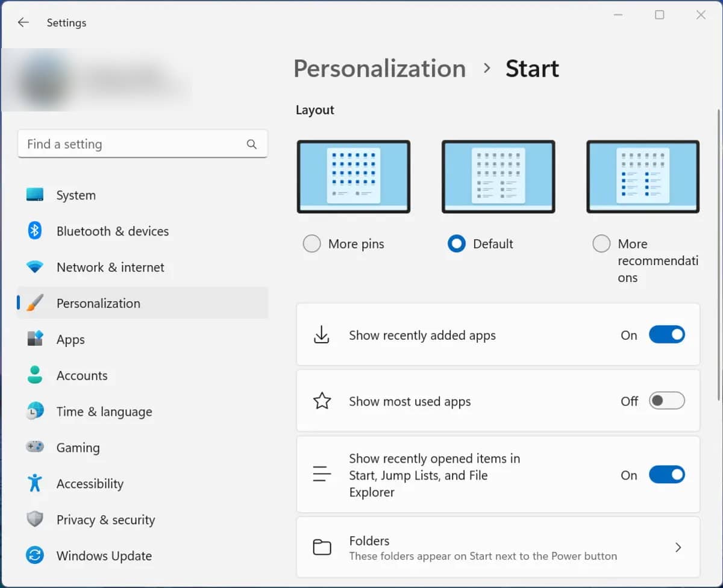This screenshot has width=723, height=588.
Task: Disable Show recently added apps
Action: (667, 334)
